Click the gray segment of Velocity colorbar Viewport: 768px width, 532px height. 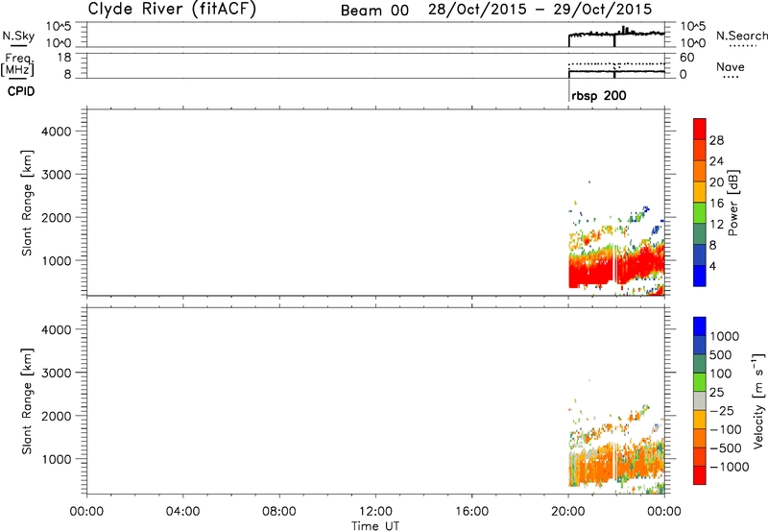click(x=700, y=400)
